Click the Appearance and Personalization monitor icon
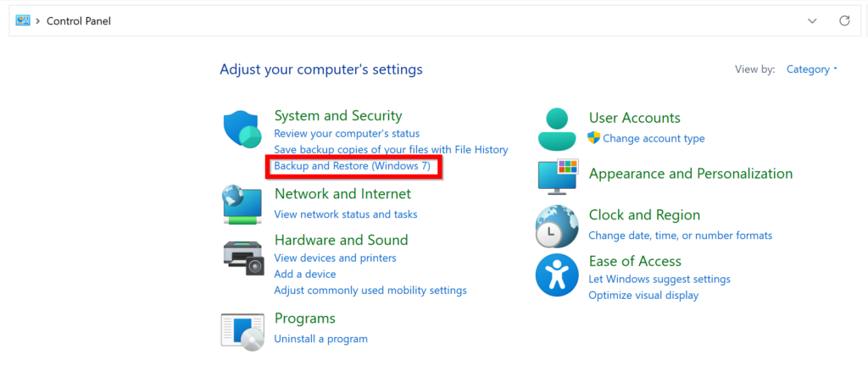868x377 pixels. point(557,175)
